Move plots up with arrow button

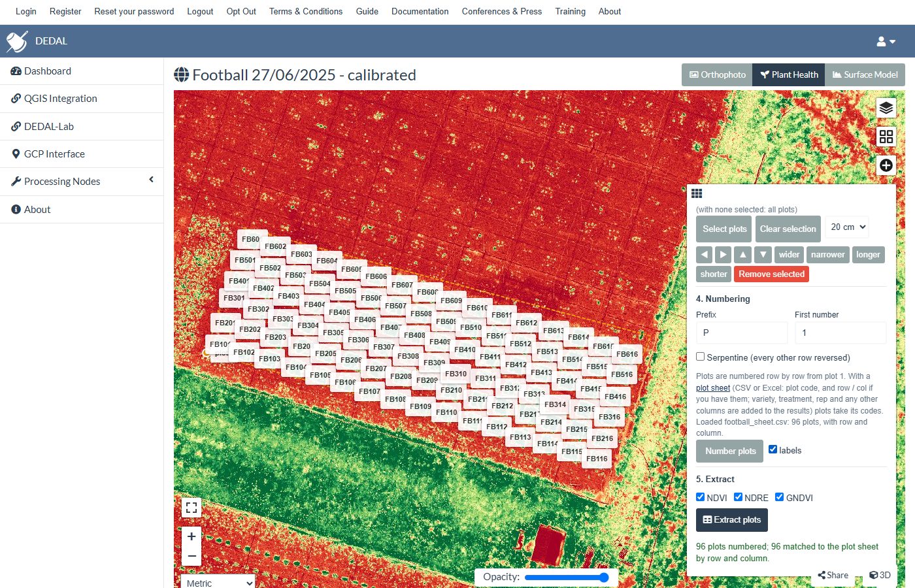click(x=743, y=255)
